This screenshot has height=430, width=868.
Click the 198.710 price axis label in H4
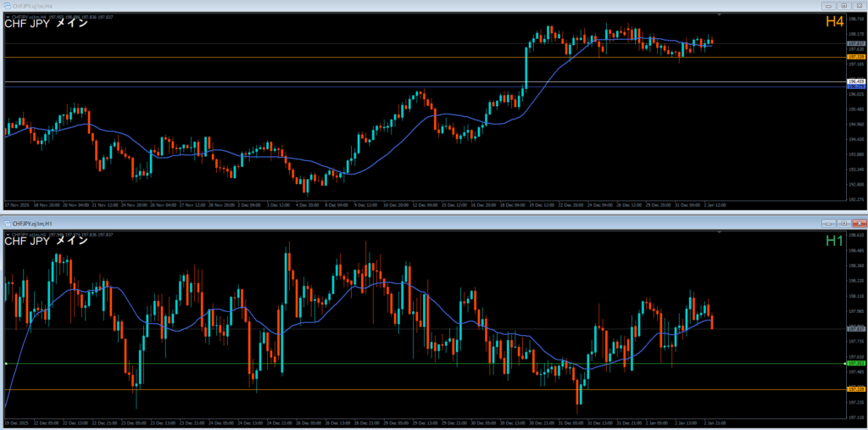point(856,19)
